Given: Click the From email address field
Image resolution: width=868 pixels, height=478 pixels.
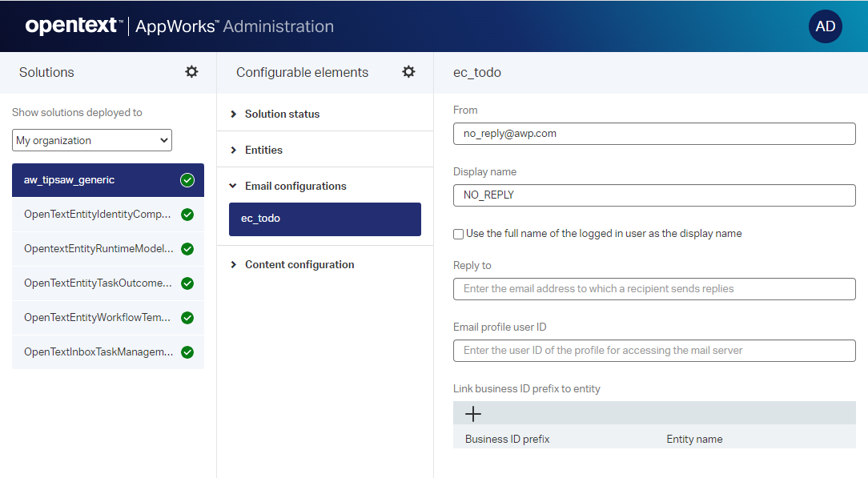Looking at the screenshot, I should [653, 134].
